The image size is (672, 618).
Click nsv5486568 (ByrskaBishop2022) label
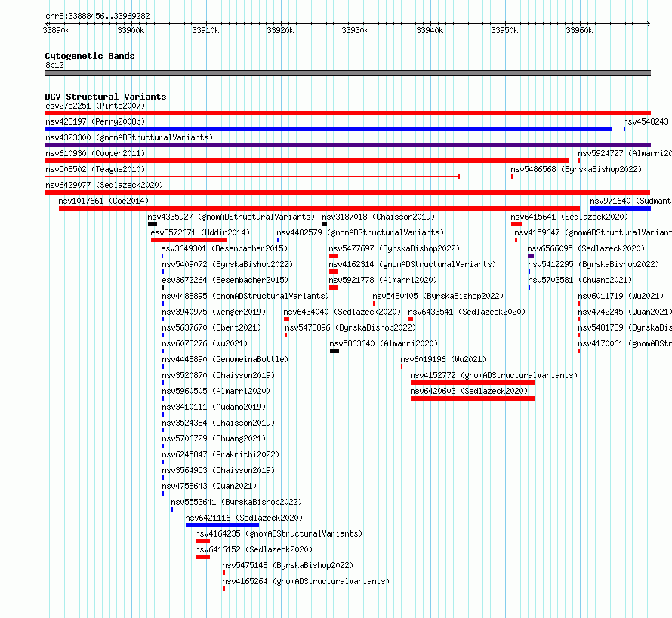pyautogui.click(x=576, y=169)
